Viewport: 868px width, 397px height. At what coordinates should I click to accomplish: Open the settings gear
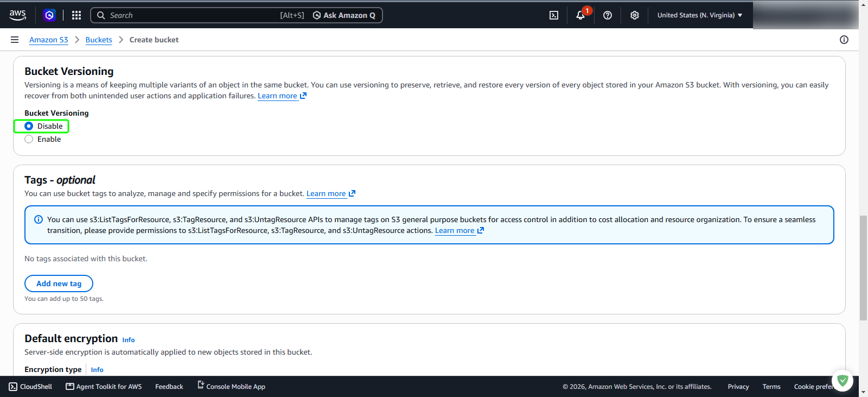(635, 15)
